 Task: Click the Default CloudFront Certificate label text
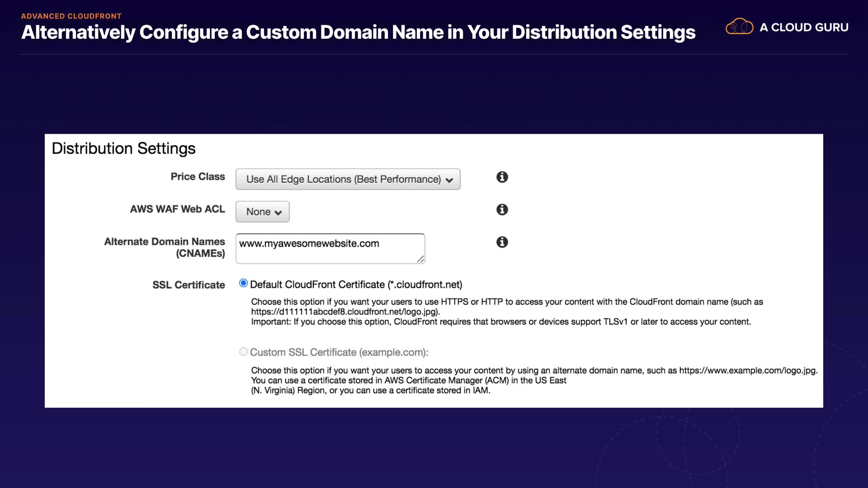click(x=356, y=285)
